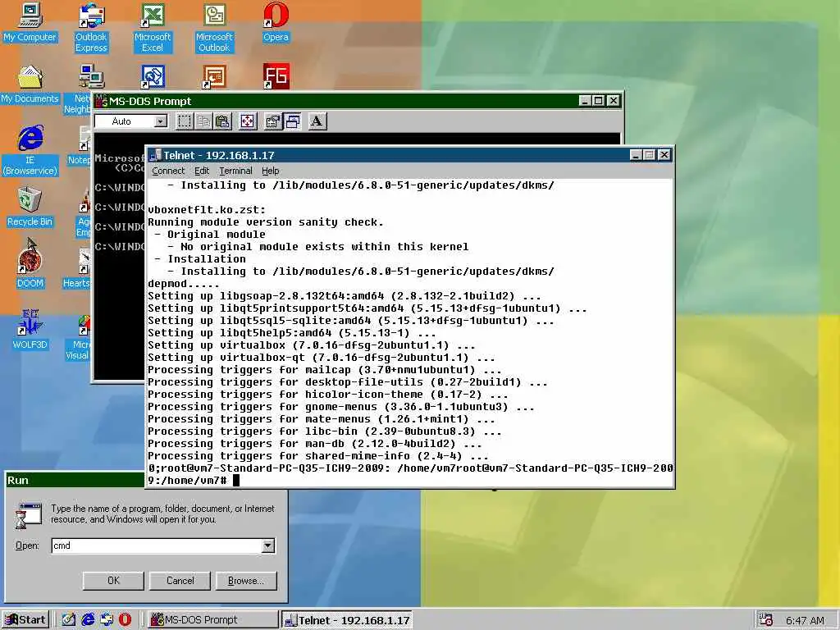Click 'Processing triggers for man-db' line
840x630 pixels.
coord(315,444)
